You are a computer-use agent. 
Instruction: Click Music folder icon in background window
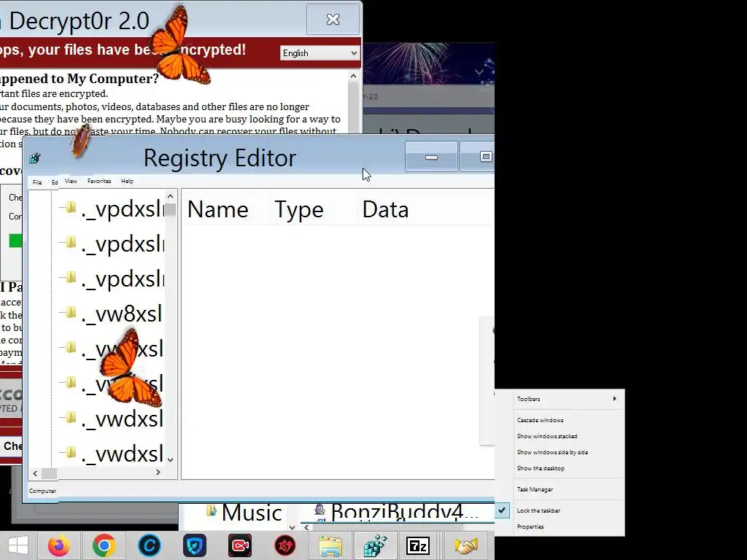point(211,511)
